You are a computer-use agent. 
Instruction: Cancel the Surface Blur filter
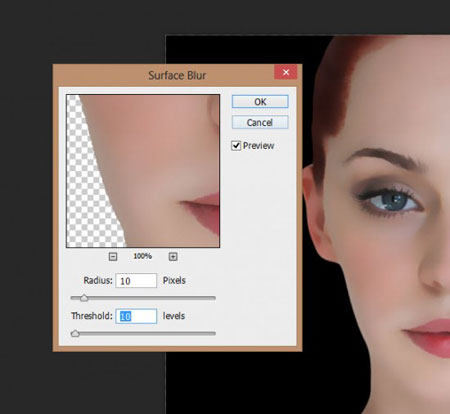pos(260,122)
